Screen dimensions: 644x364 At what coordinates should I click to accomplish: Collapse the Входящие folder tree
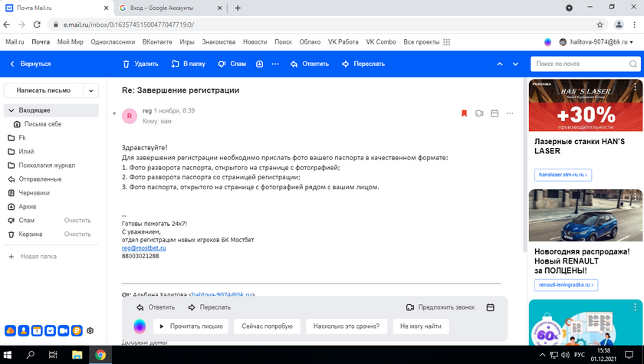click(11, 110)
